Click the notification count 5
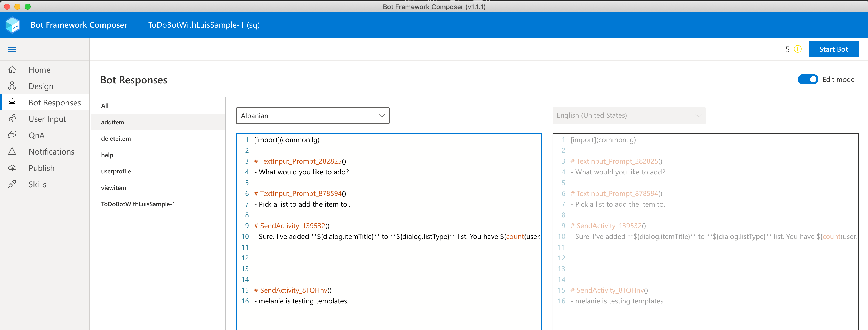868x330 pixels. click(787, 50)
